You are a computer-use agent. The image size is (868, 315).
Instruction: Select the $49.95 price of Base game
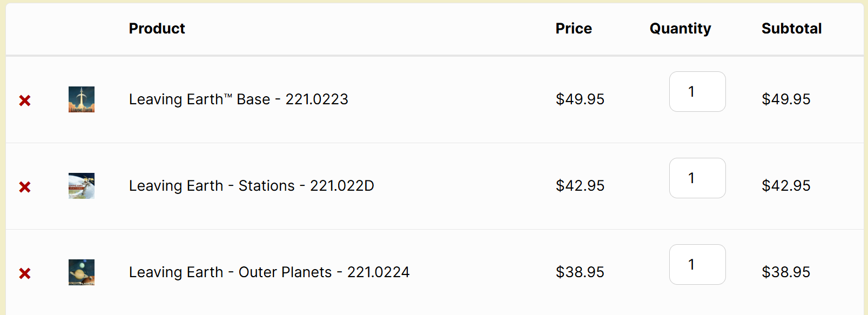[580, 99]
